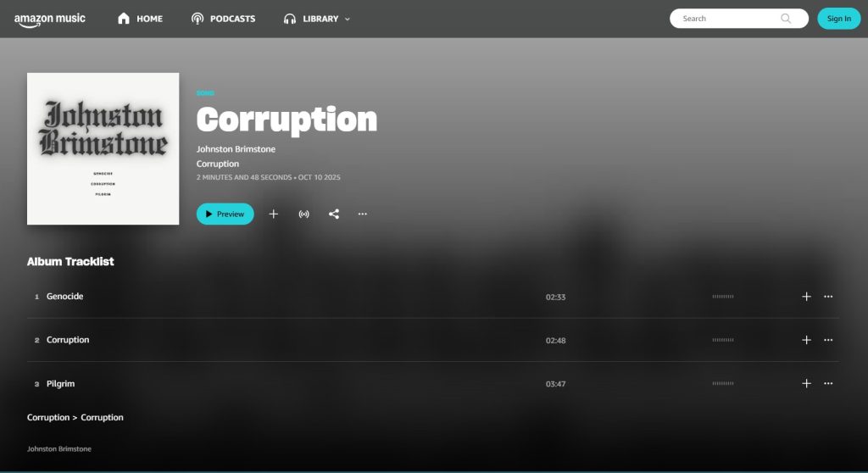Image resolution: width=868 pixels, height=473 pixels.
Task: Open the more options menu beside share icon
Action: click(363, 214)
